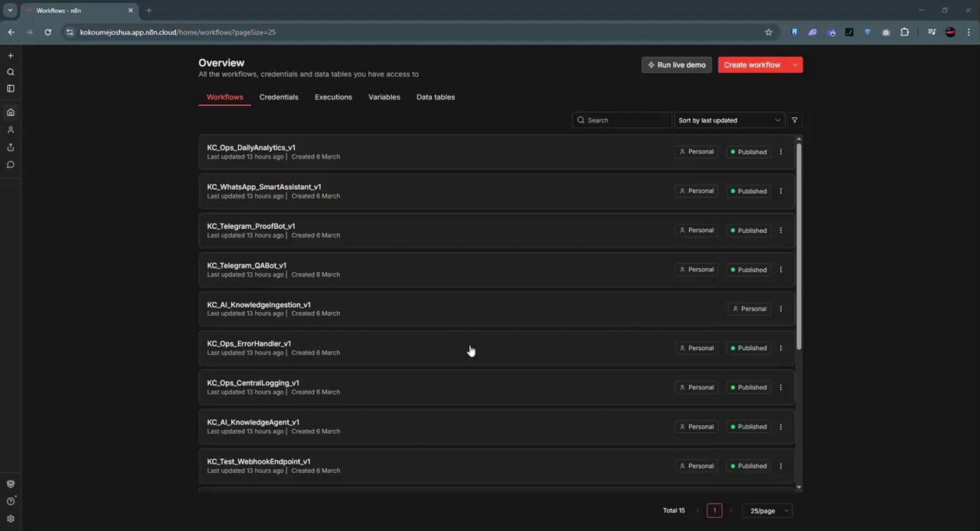Screen dimensions: 980x531
Task: Go to the home icon in sidebar
Action: [11, 112]
